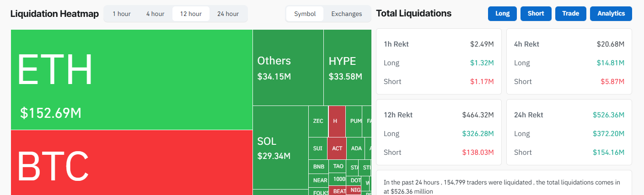
Task: Click the TAO heatmap tile
Action: click(x=338, y=166)
